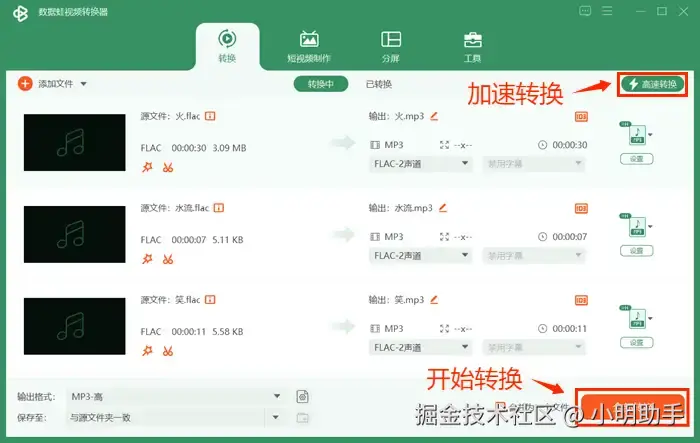Select 火.flac thumbnail
The image size is (700, 443).
click(x=75, y=142)
